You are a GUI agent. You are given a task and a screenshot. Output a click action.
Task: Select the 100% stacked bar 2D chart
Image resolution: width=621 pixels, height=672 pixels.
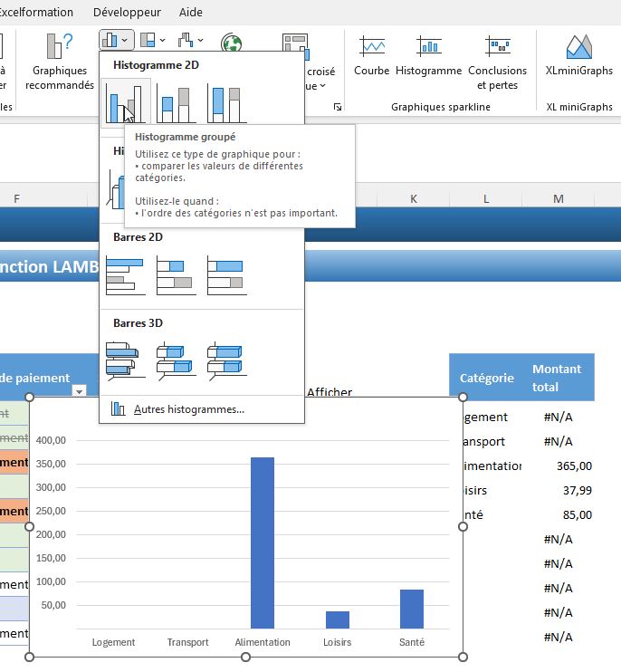(227, 275)
